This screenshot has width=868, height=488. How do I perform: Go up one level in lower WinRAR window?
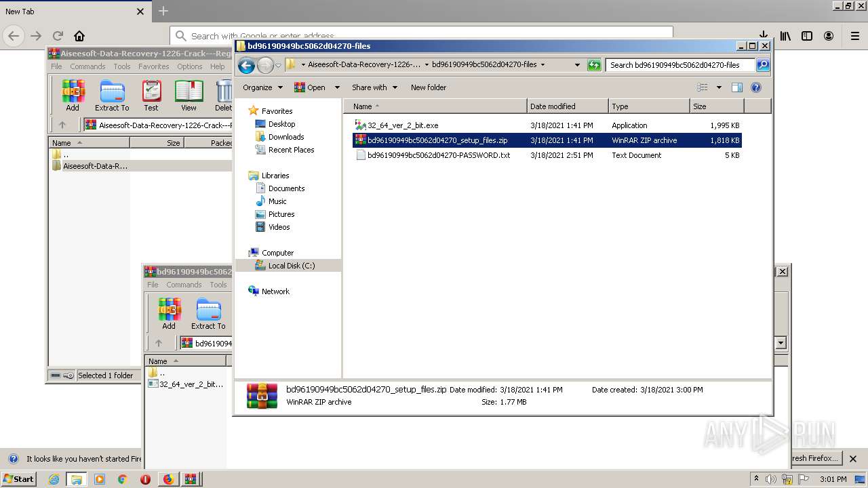tap(159, 343)
